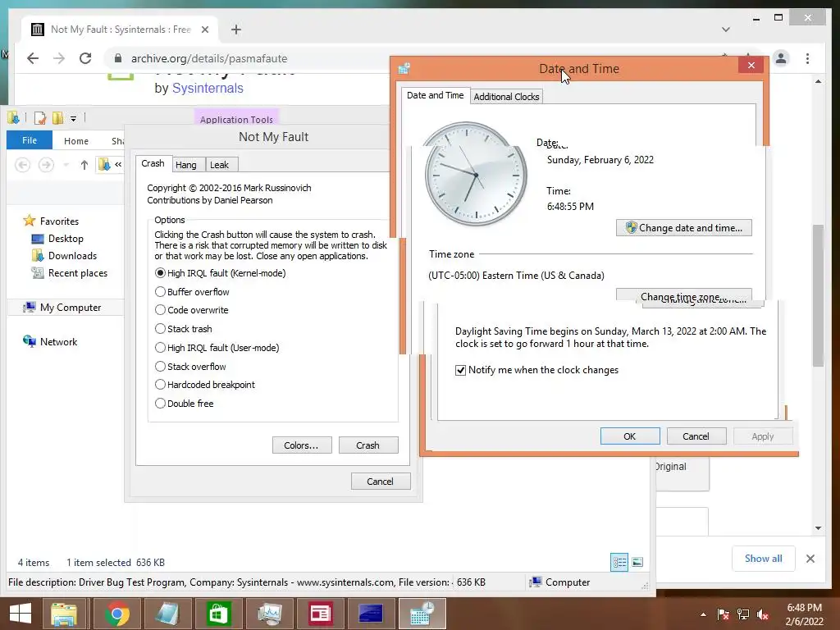This screenshot has width=840, height=630.
Task: Open the network tray icon
Action: (743, 614)
